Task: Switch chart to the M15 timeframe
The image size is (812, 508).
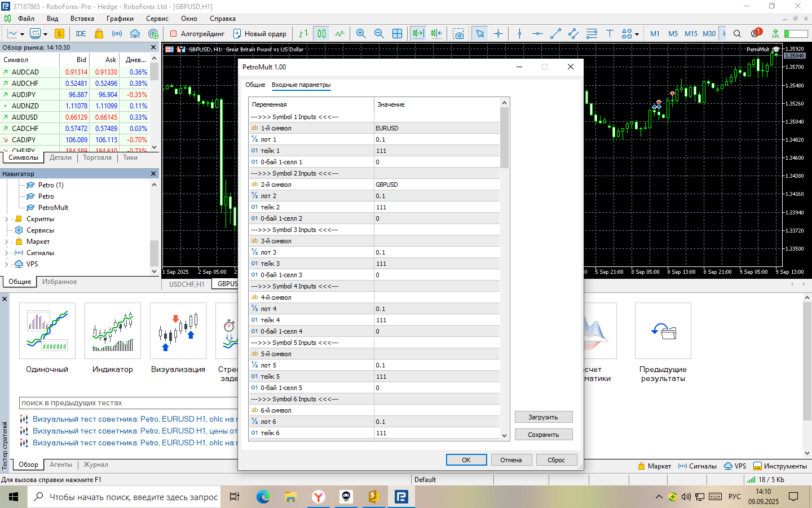Action: coord(691,34)
